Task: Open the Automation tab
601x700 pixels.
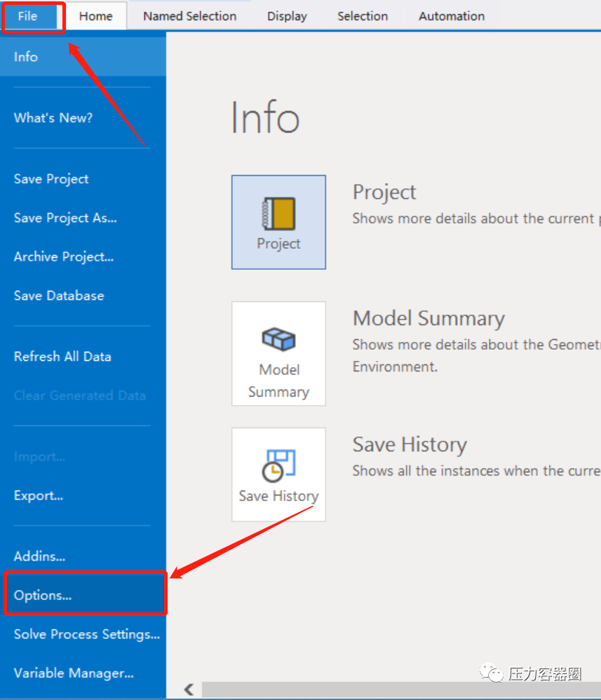Action: pyautogui.click(x=452, y=16)
